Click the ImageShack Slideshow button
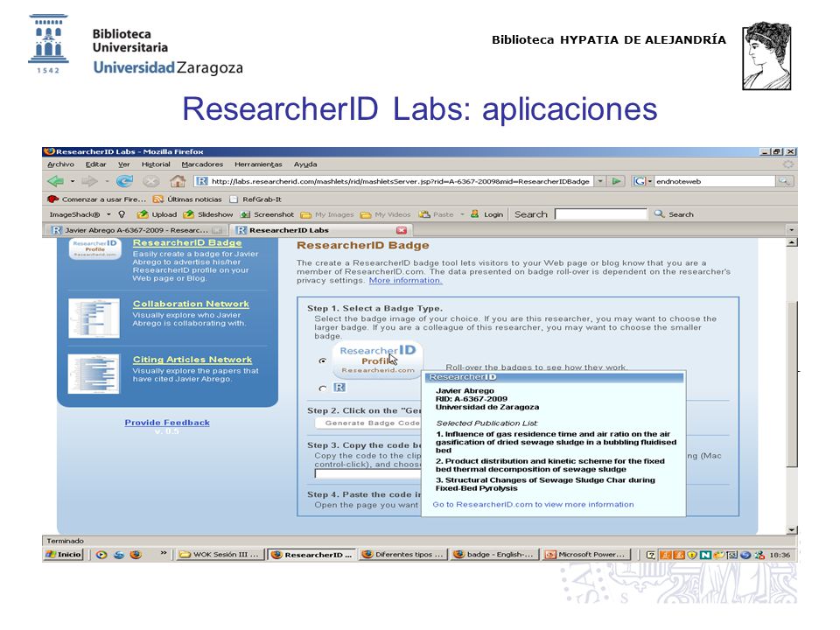The height and width of the screenshot is (630, 840). click(208, 214)
